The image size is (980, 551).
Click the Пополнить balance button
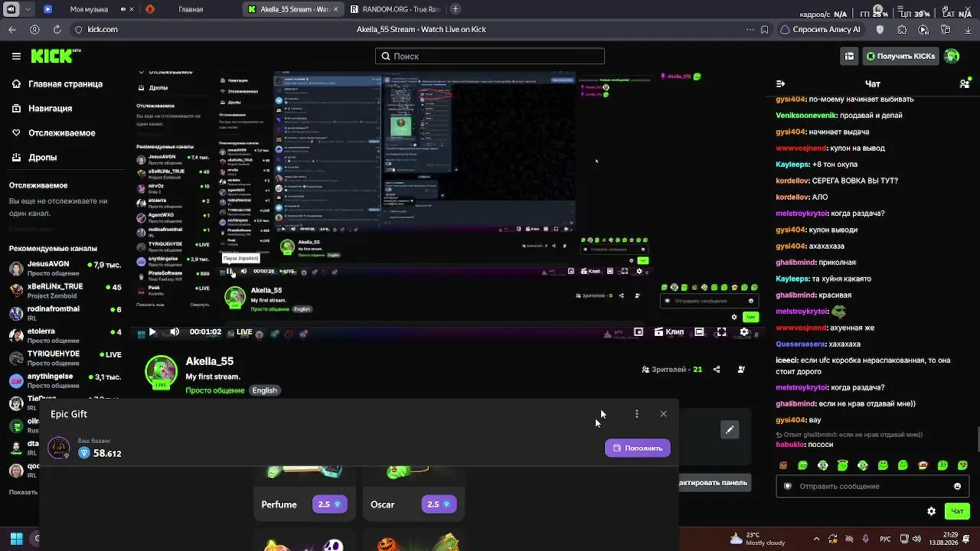tap(638, 448)
